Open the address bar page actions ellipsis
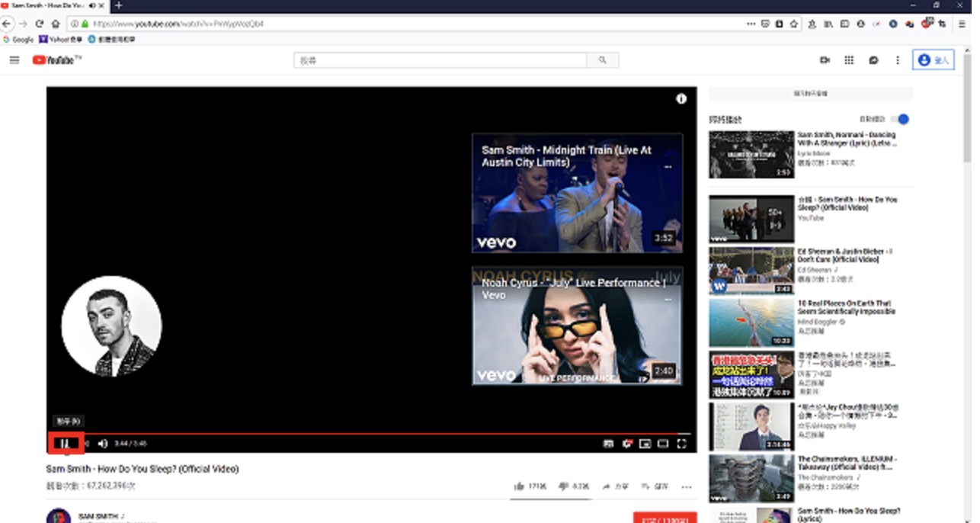 751,24
